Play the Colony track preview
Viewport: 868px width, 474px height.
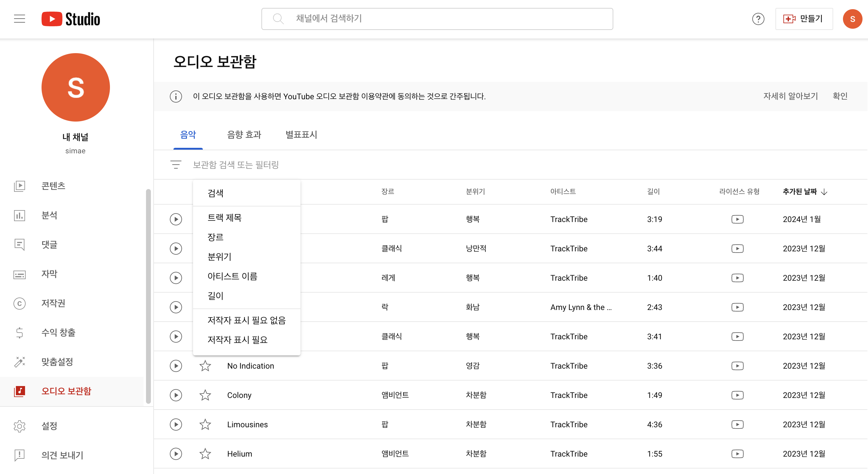pos(176,395)
